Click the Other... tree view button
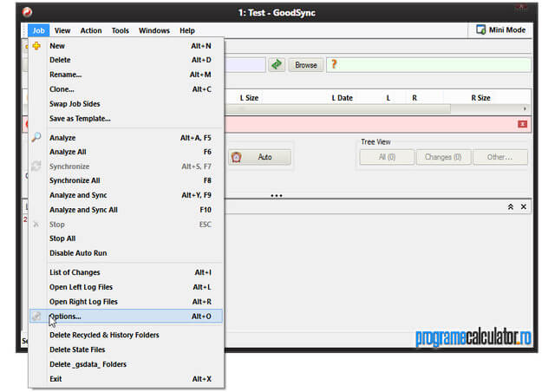This screenshot has height=392, width=555. pyautogui.click(x=499, y=157)
